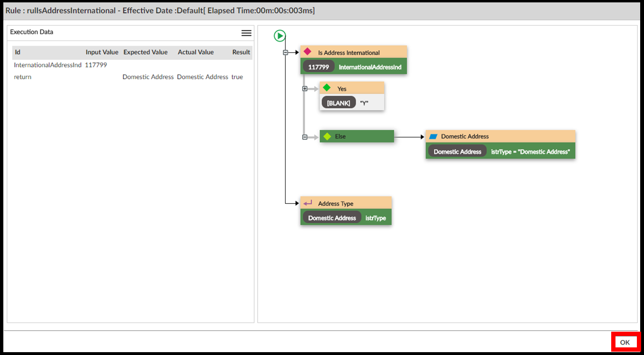Click the "Y" condition value
644x355 pixels.
[x=365, y=103]
